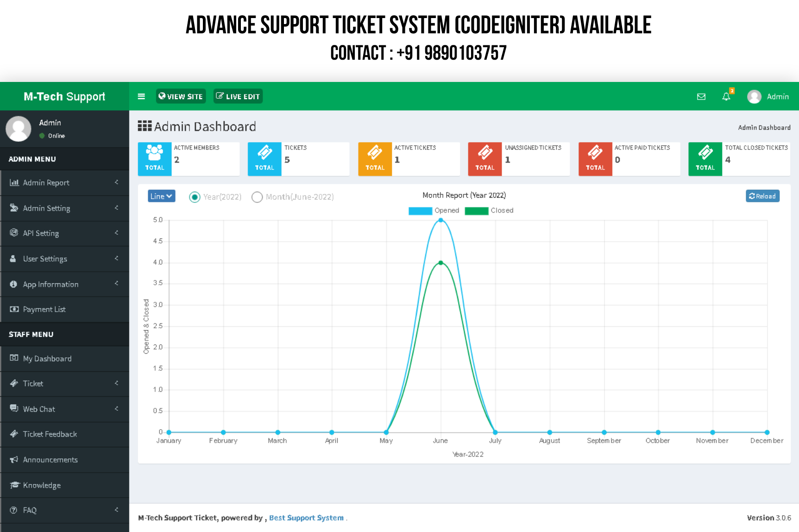Click the Admin avatar in top header

754,96
